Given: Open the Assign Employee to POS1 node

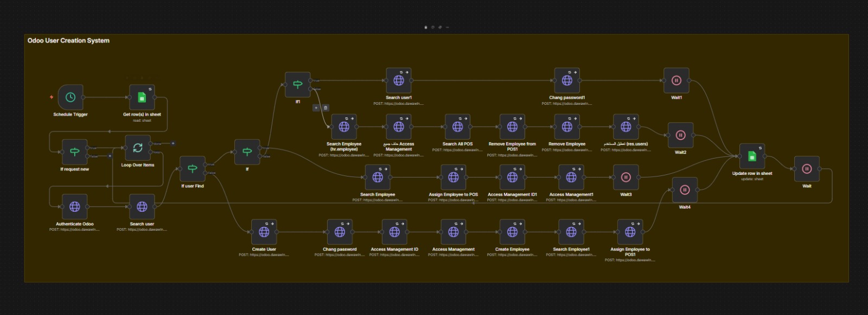Looking at the screenshot, I should (x=630, y=232).
